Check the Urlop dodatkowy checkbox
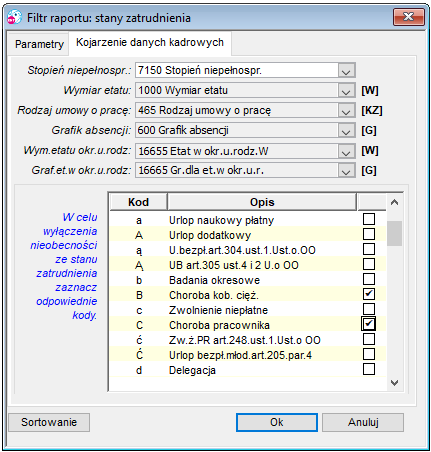 click(369, 234)
